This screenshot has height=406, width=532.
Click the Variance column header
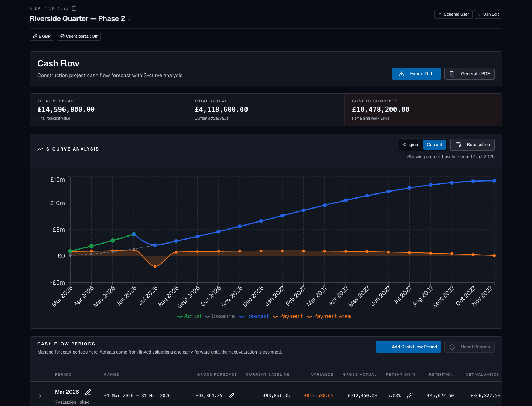322,375
